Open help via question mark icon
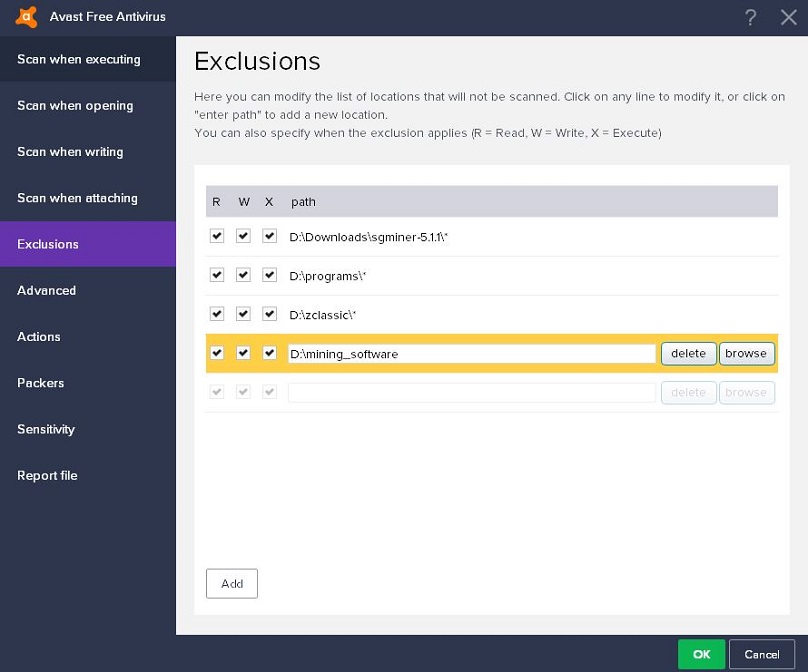The image size is (808, 672). click(x=750, y=17)
